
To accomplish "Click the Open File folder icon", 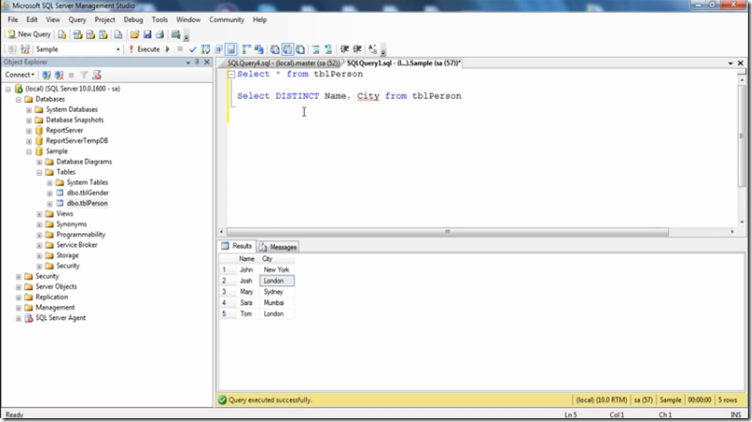I will pos(134,35).
